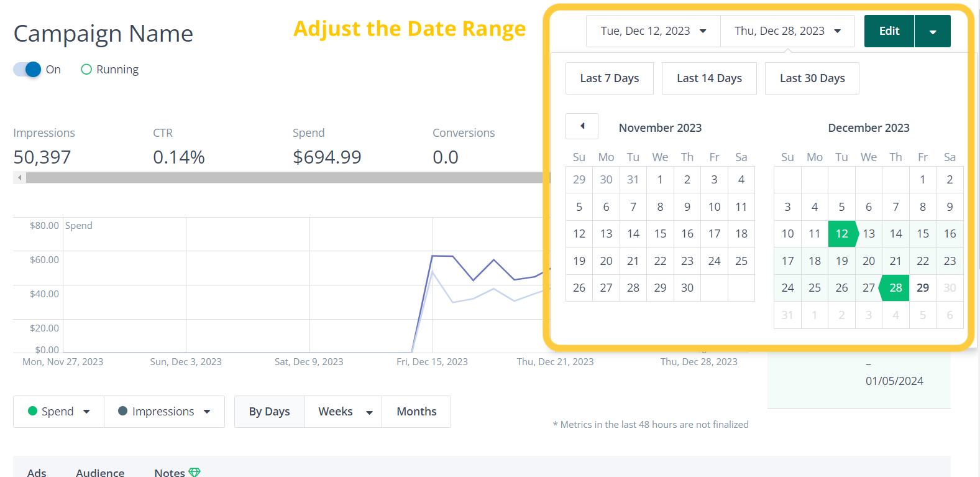Select November 15 in the November calendar
This screenshot has height=477, width=980.
point(660,234)
